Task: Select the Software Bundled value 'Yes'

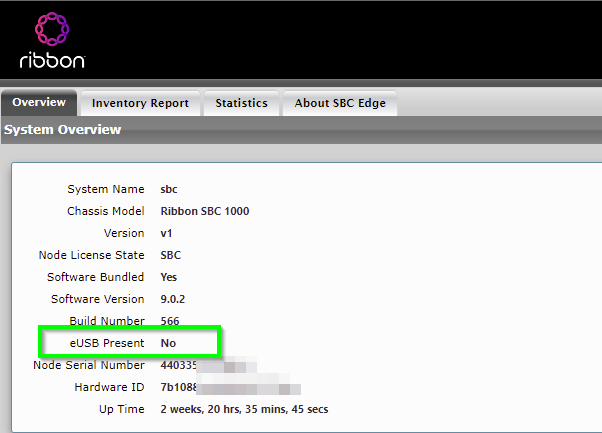Action: (x=169, y=277)
